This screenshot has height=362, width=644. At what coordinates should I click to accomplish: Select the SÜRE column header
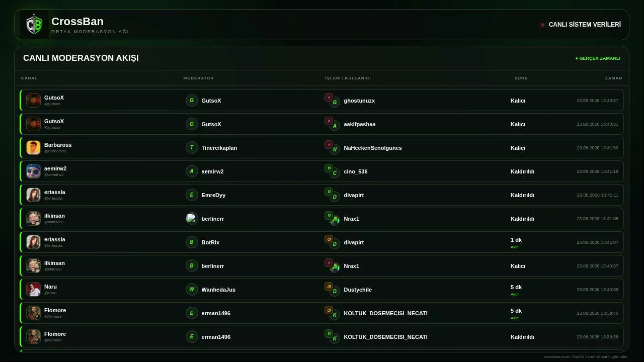click(521, 78)
